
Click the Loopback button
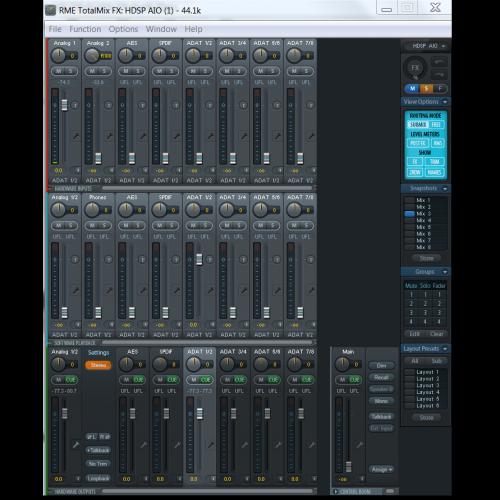98,478
